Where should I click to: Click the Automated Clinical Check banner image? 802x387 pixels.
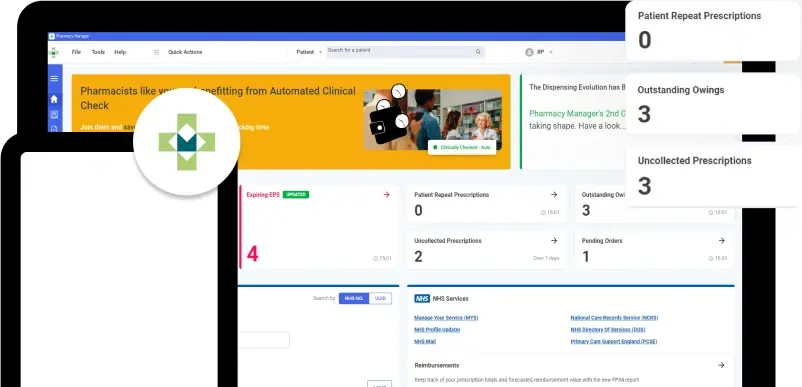tap(432, 120)
